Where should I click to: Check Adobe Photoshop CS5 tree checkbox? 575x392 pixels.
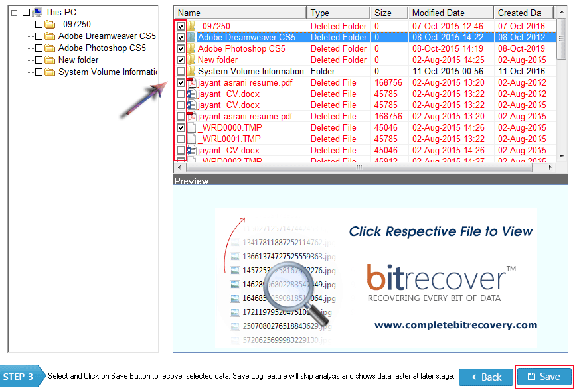click(x=39, y=48)
